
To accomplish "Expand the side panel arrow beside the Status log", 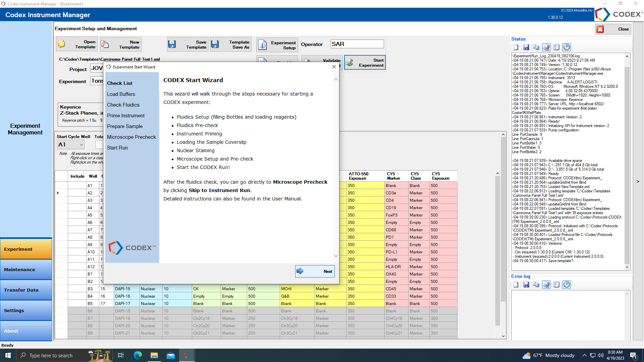I will tap(638, 181).
